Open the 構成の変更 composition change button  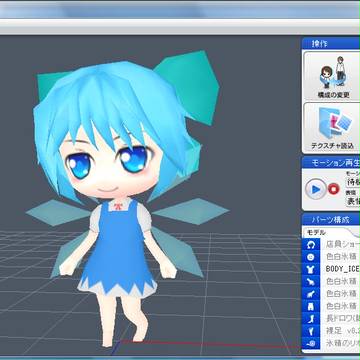pos(332,76)
